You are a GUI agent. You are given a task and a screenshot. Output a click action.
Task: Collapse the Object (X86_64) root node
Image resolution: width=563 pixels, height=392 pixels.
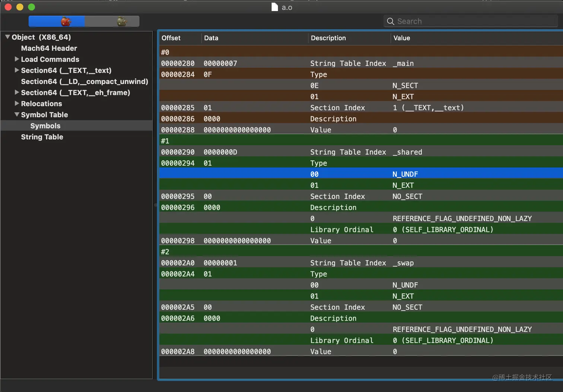pos(7,37)
